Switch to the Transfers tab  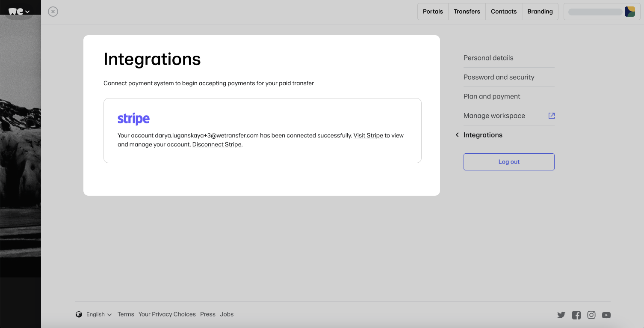[x=467, y=11]
